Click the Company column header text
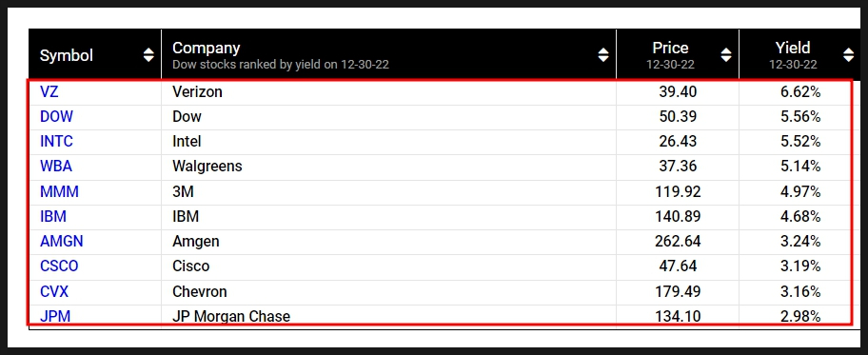 [x=206, y=48]
